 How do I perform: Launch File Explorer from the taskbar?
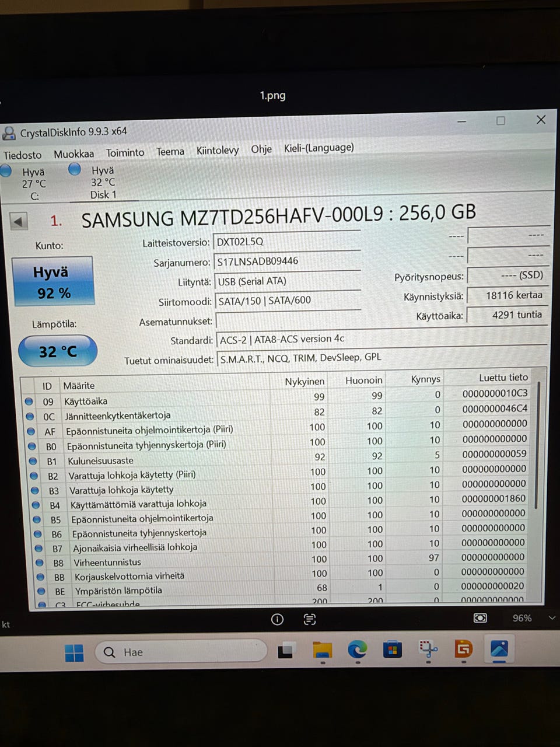pos(322,650)
